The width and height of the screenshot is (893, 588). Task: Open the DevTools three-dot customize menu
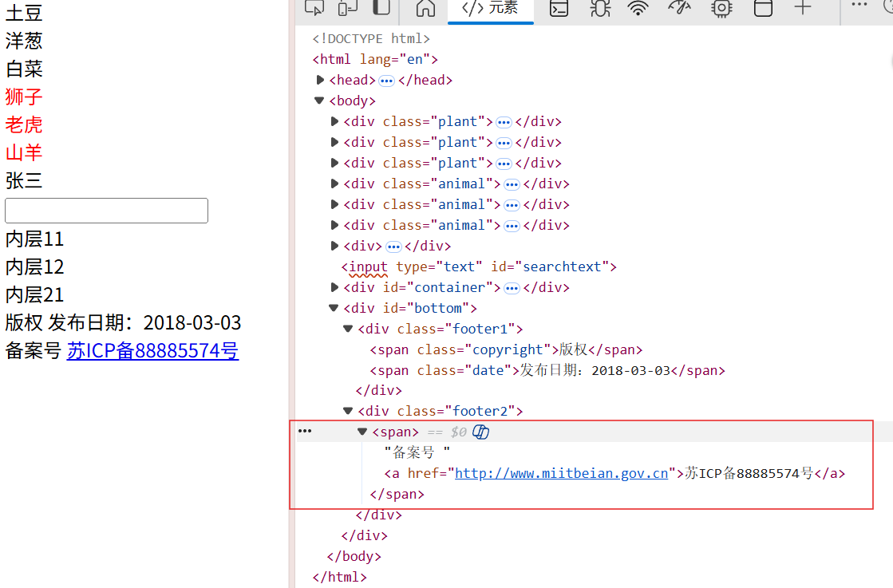859,5
